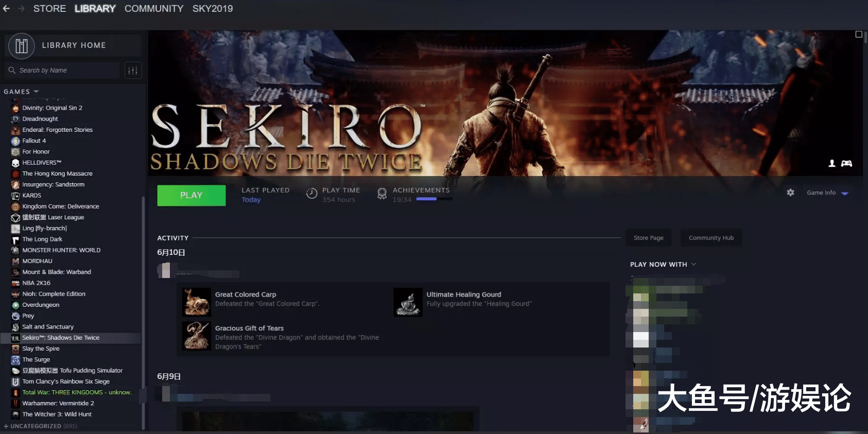Collapse the GAMES category list
The height and width of the screenshot is (434, 868).
click(36, 92)
